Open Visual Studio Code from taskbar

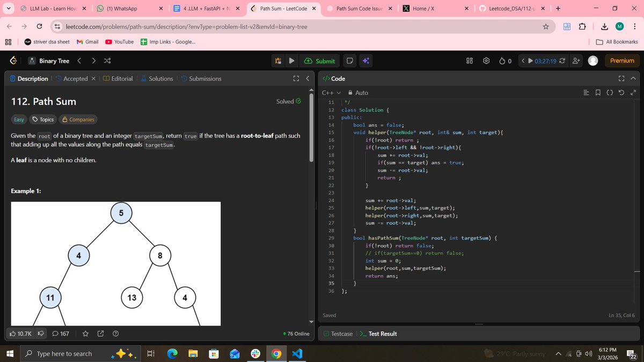click(297, 354)
